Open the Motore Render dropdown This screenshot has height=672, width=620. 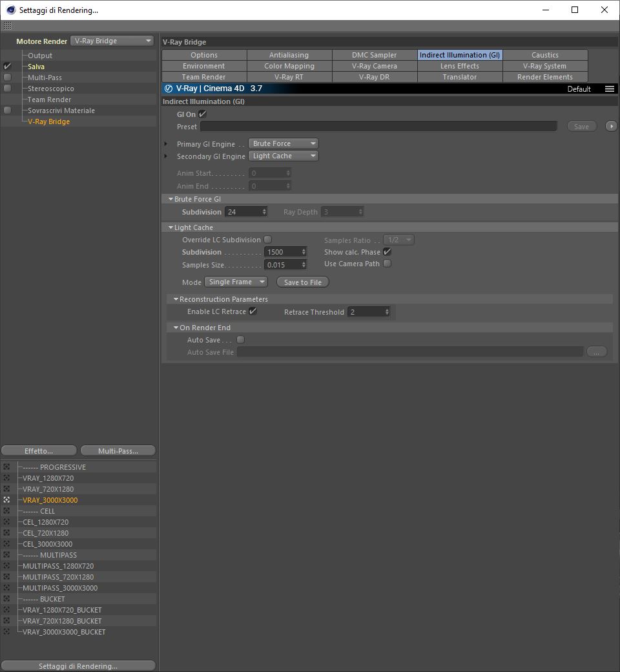point(112,41)
